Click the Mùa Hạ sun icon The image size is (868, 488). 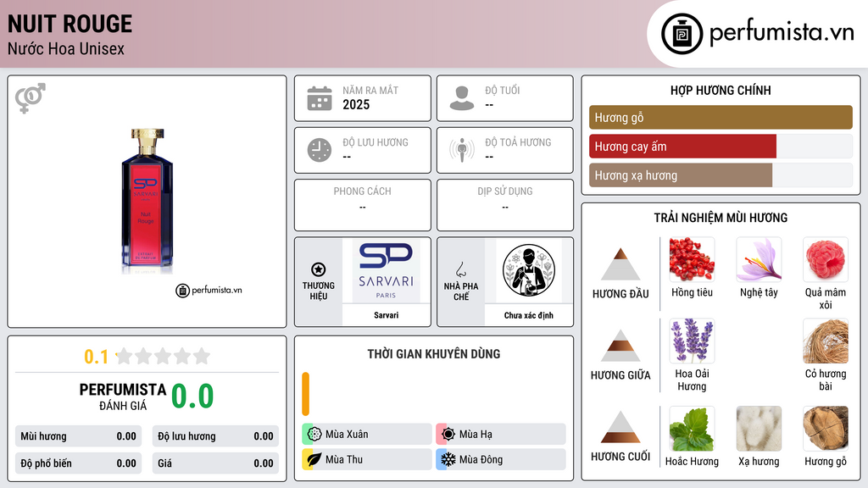coord(448,434)
